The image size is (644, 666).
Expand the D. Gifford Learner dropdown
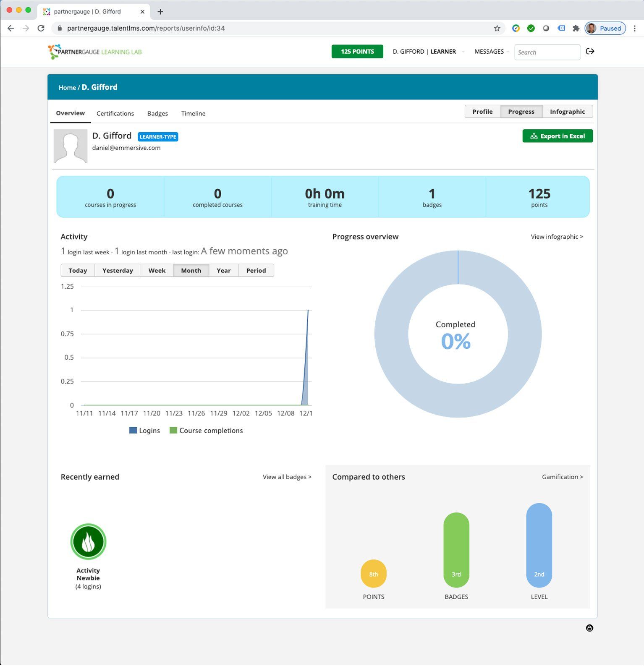pos(428,52)
